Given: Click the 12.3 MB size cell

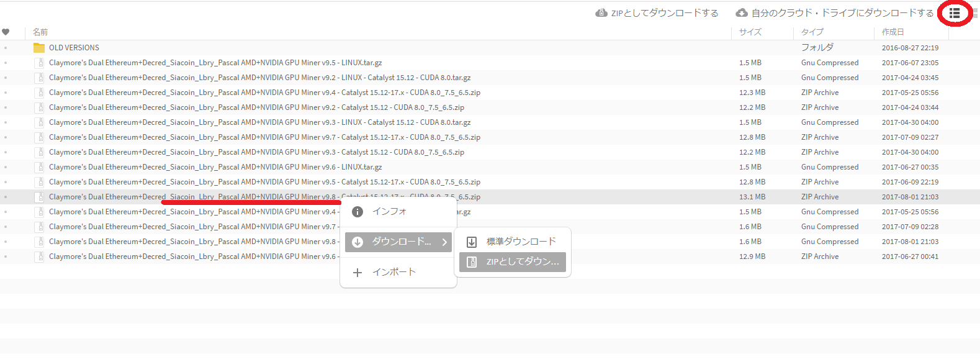Looking at the screenshot, I should tap(752, 93).
